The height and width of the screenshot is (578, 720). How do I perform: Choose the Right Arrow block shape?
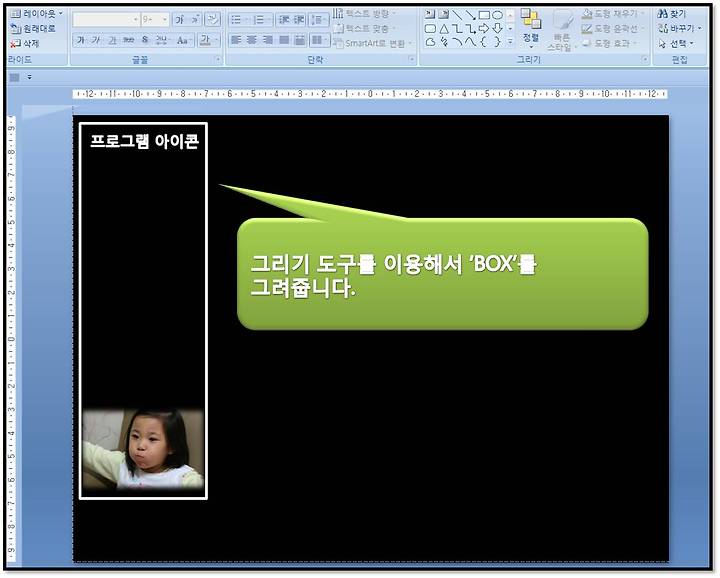(484, 28)
